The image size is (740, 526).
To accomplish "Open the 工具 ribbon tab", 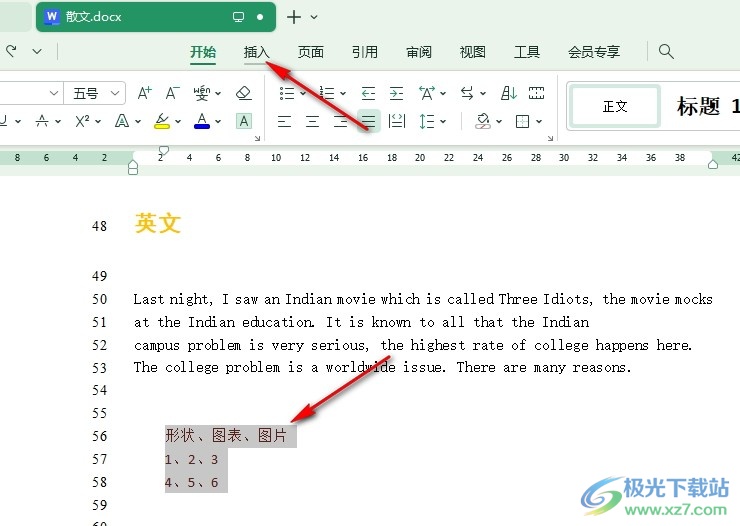I will 527,51.
